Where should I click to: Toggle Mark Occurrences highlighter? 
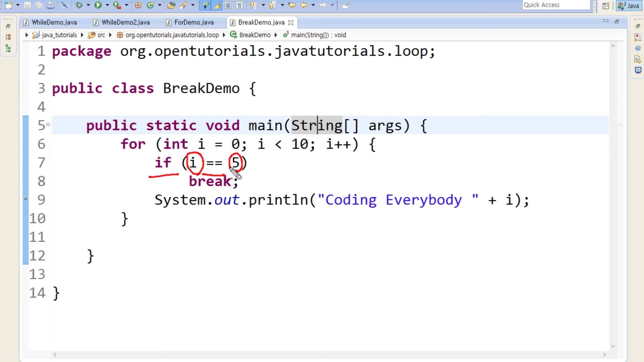pyautogui.click(x=217, y=5)
